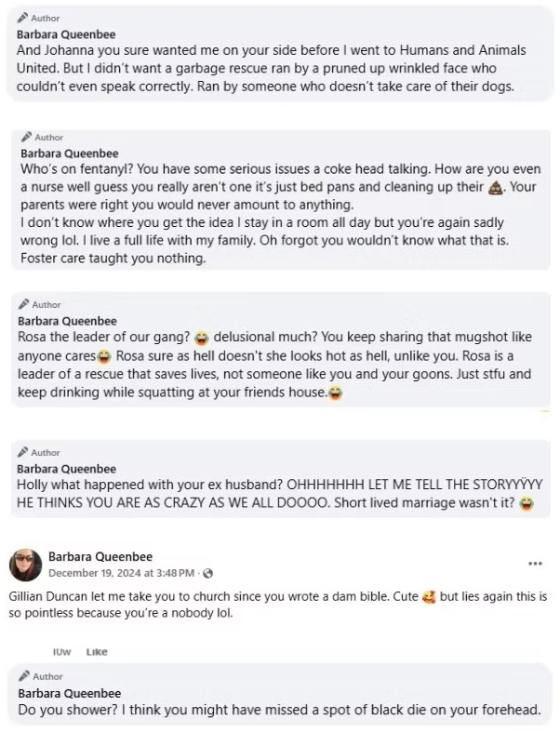Image resolution: width=560 pixels, height=732 pixels.
Task: Click the Author pencil icon above the shower comment
Action: click(23, 676)
